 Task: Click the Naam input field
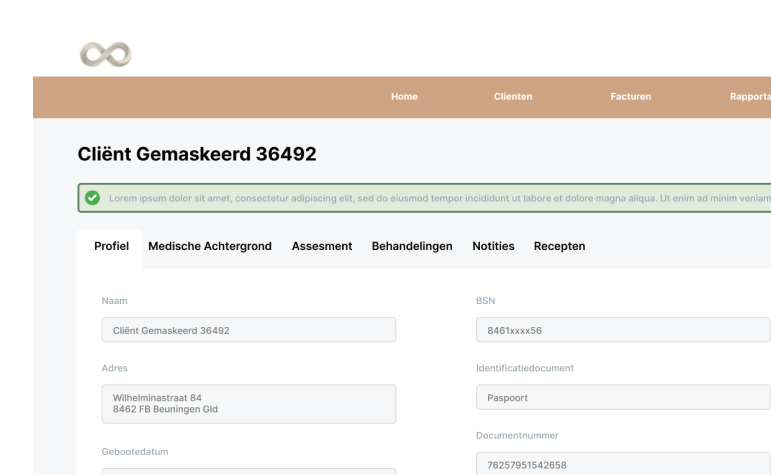pos(249,330)
